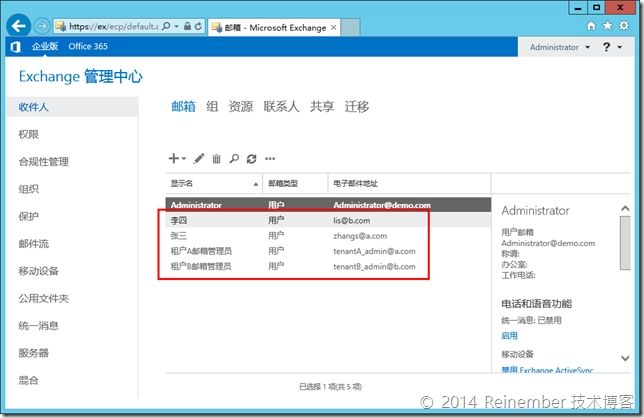The image size is (644, 418).
Task: Click the tenantB_admin@b.com email cell
Action: coord(374,267)
